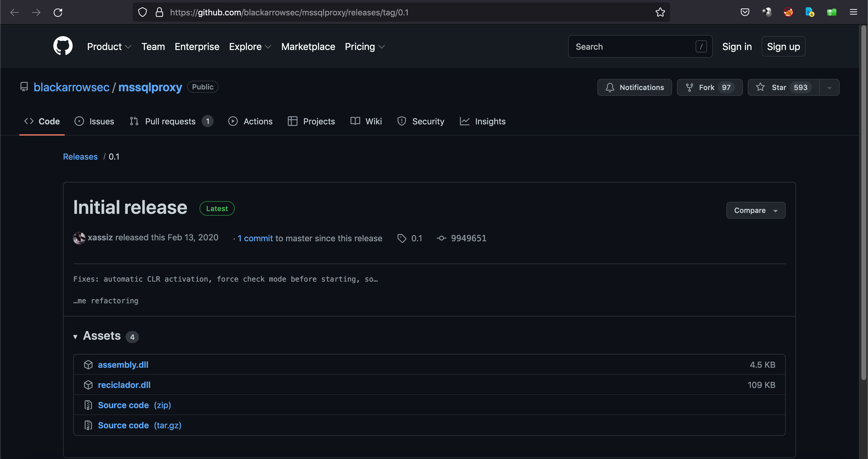Open the tracking protection shield icon
The image size is (868, 459).
(143, 12)
